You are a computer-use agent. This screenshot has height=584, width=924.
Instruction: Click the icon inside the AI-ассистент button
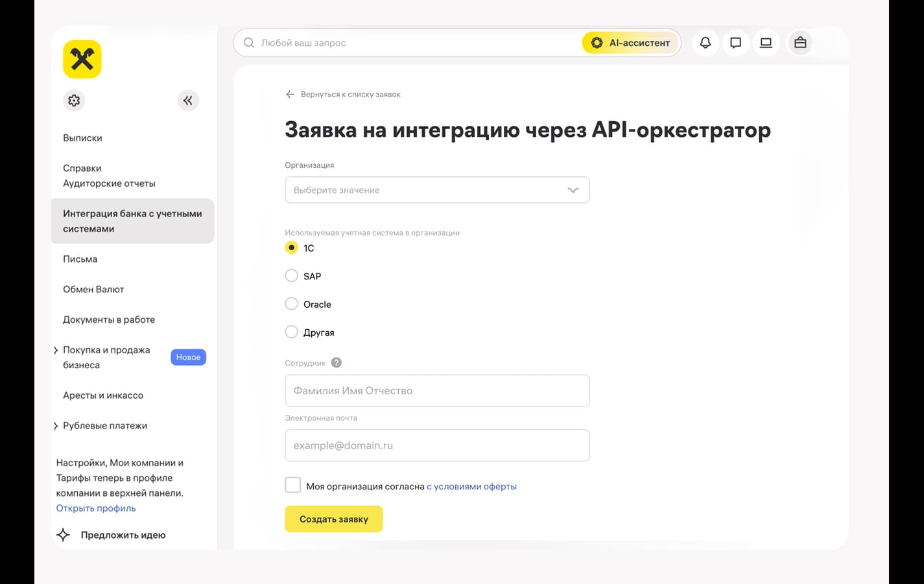click(x=597, y=43)
